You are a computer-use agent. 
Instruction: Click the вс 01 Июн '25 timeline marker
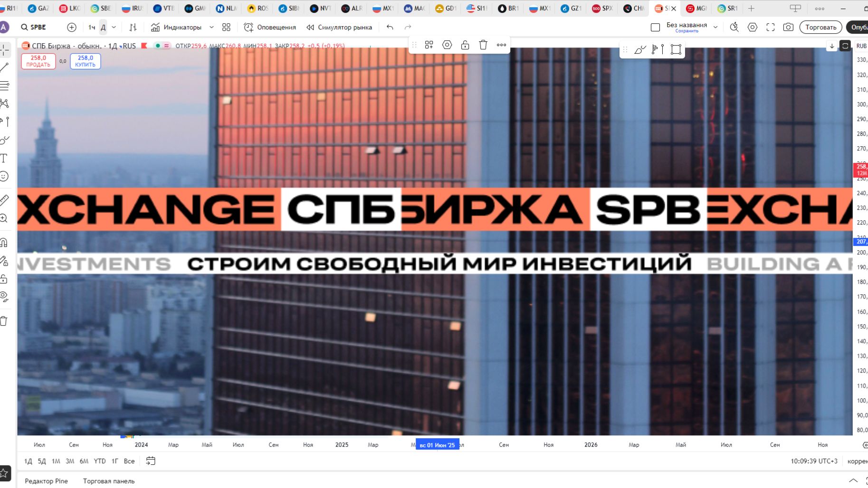[x=438, y=445]
